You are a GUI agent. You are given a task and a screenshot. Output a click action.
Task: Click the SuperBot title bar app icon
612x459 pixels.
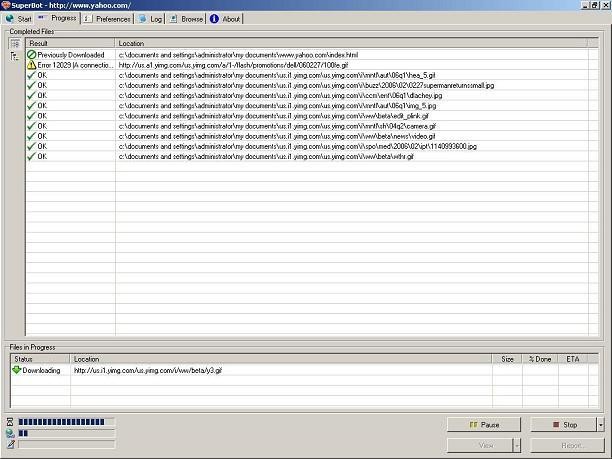pos(5,5)
